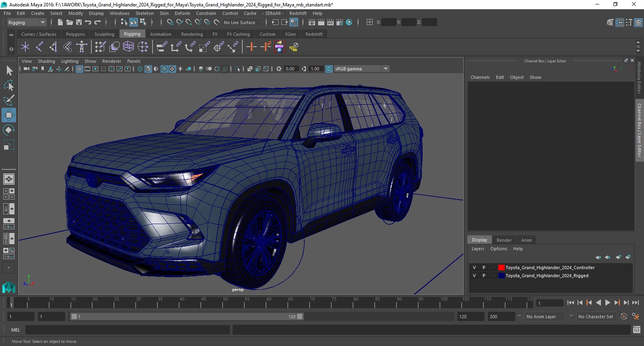
Task: Toggle the auto keyframe icon
Action: (x=624, y=317)
